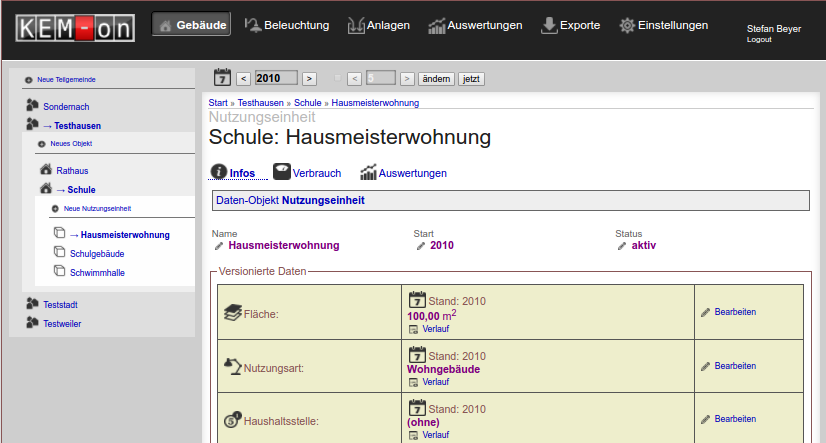
Task: Click the community icon beside Testweiler
Action: coord(33,322)
